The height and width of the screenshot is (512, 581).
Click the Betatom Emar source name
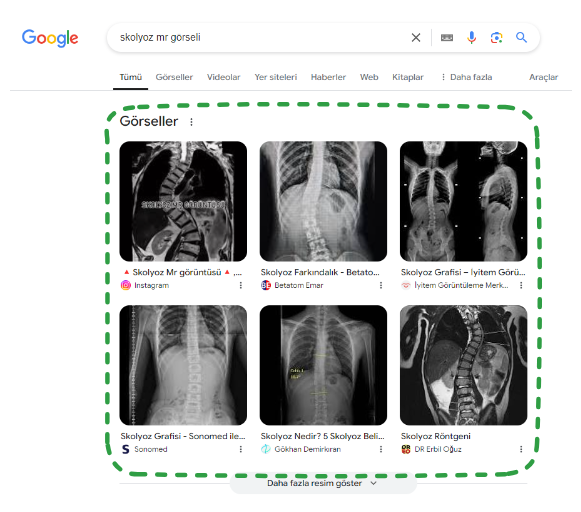[299, 285]
